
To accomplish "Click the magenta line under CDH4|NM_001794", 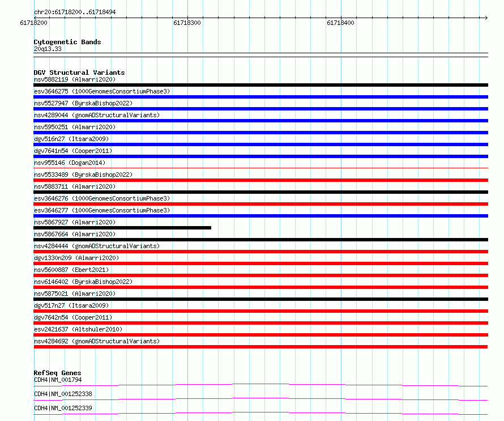I will [x=260, y=385].
